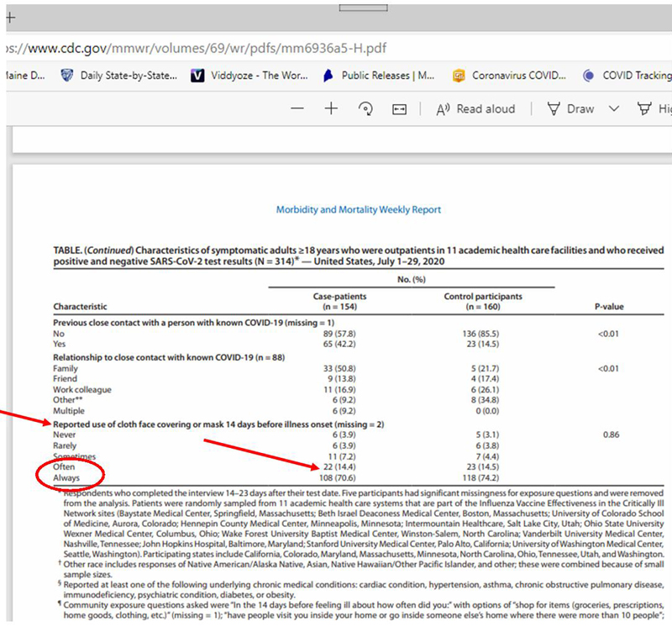Click the '22 (14.4)' Often cell
This screenshot has height=632, width=672.
[x=339, y=467]
